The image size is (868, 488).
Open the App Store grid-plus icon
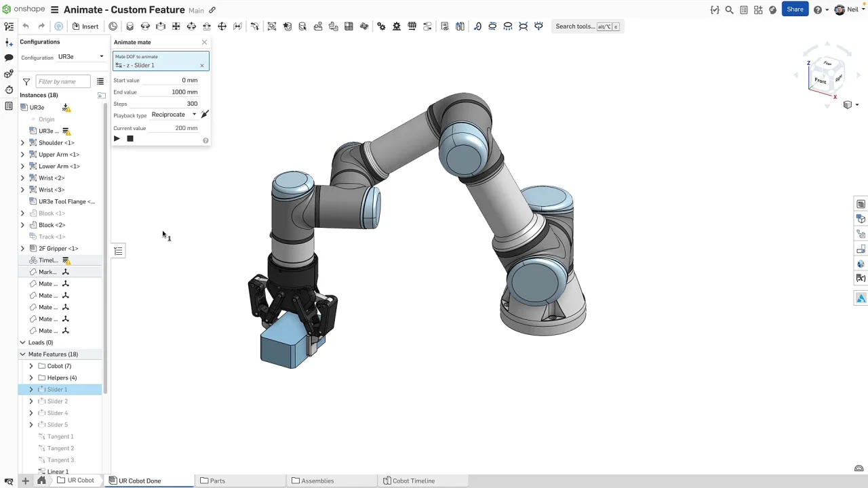(x=758, y=9)
